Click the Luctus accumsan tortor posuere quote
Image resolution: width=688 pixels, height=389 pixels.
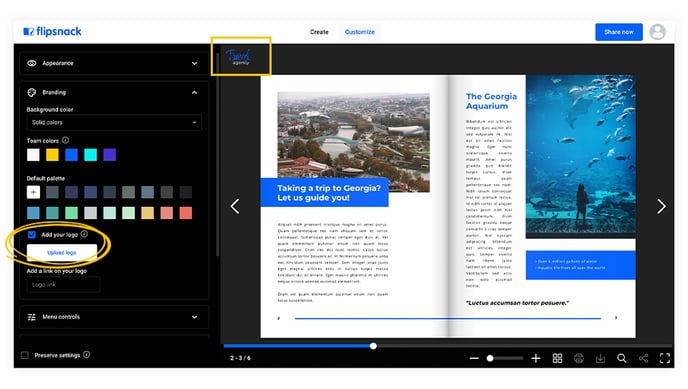(x=517, y=303)
